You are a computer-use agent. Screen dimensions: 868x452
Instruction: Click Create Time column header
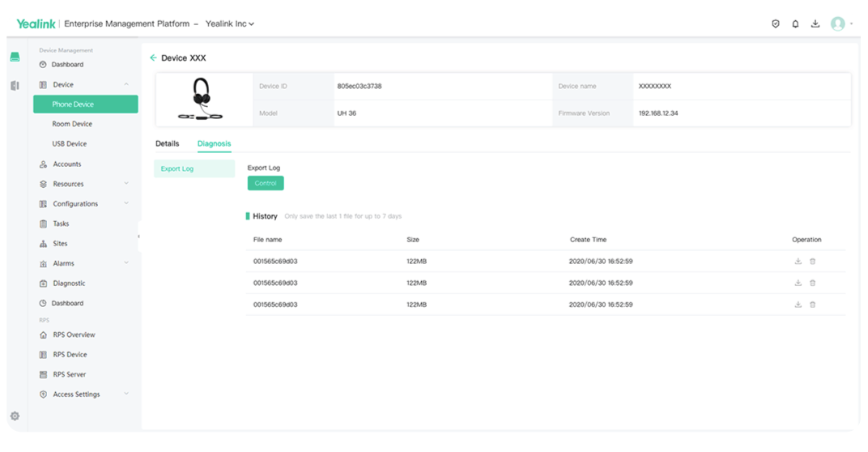click(x=589, y=240)
